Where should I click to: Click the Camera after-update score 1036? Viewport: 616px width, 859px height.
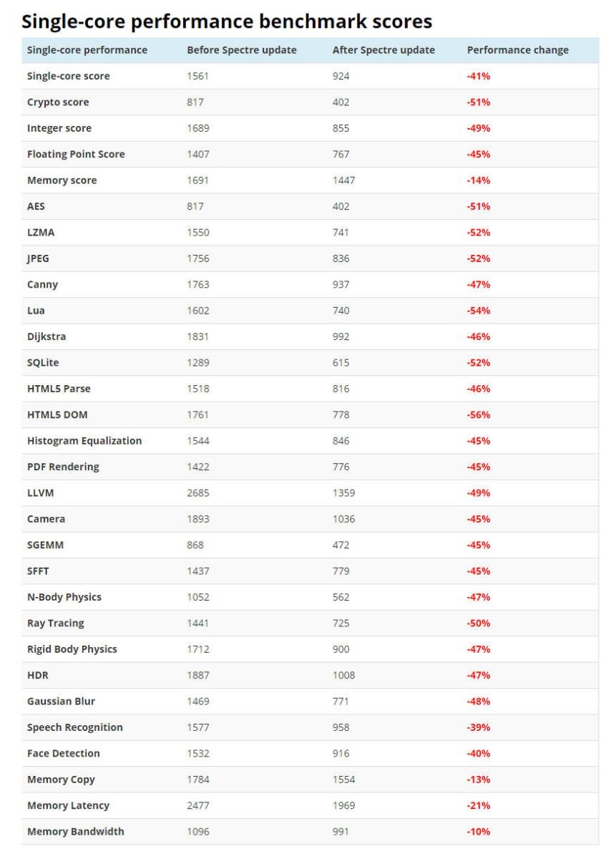pos(344,519)
